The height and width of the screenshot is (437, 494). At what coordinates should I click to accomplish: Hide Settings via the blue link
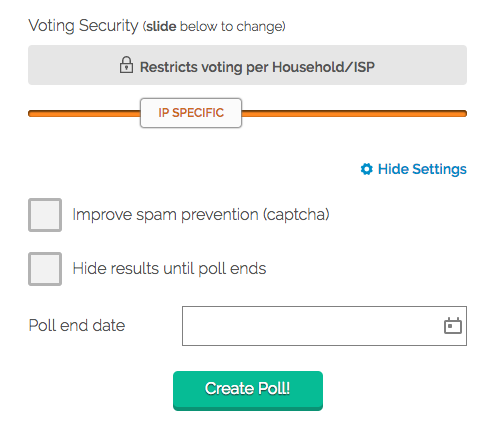(422, 169)
